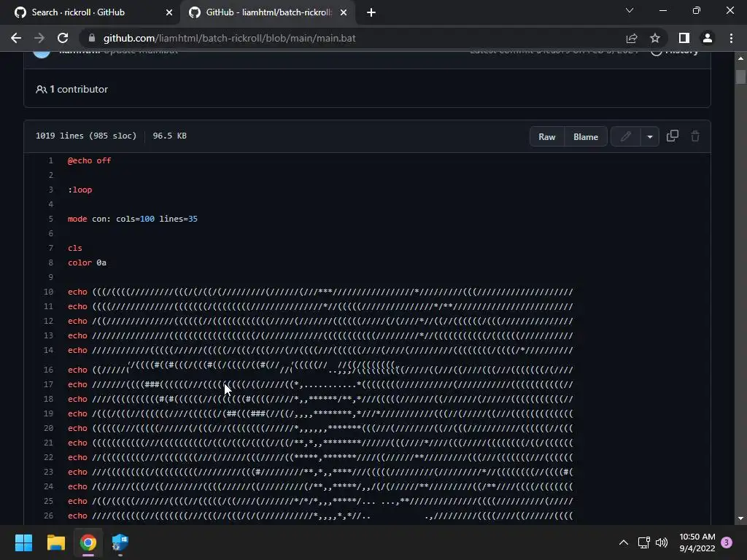Open the Blame view
Viewport: 747px width, 560px height.
(x=586, y=136)
